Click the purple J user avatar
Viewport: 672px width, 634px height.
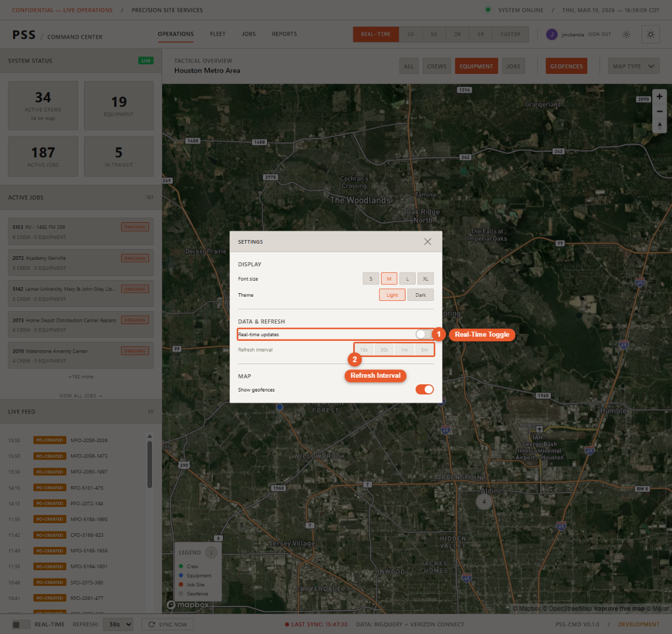552,35
